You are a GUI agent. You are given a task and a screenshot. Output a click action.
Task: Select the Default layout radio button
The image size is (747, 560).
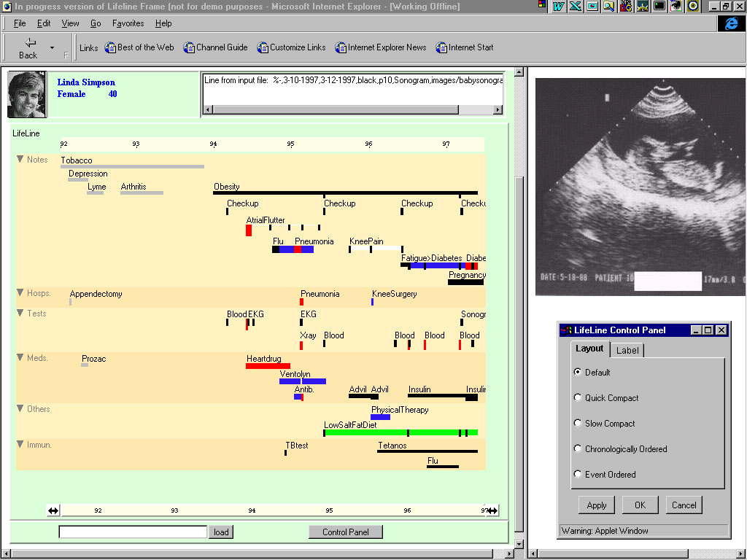pos(578,372)
